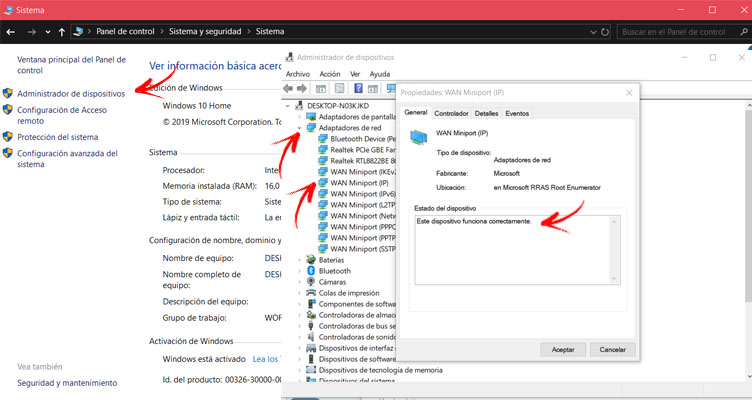
Task: Click the forward arrow in Device Manager toolbar
Action: pyautogui.click(x=302, y=88)
